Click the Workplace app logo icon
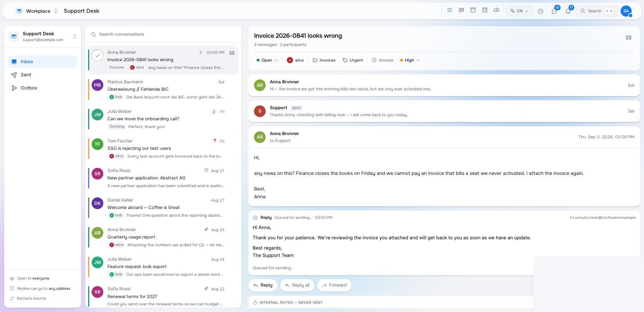The image size is (644, 312). (x=19, y=11)
